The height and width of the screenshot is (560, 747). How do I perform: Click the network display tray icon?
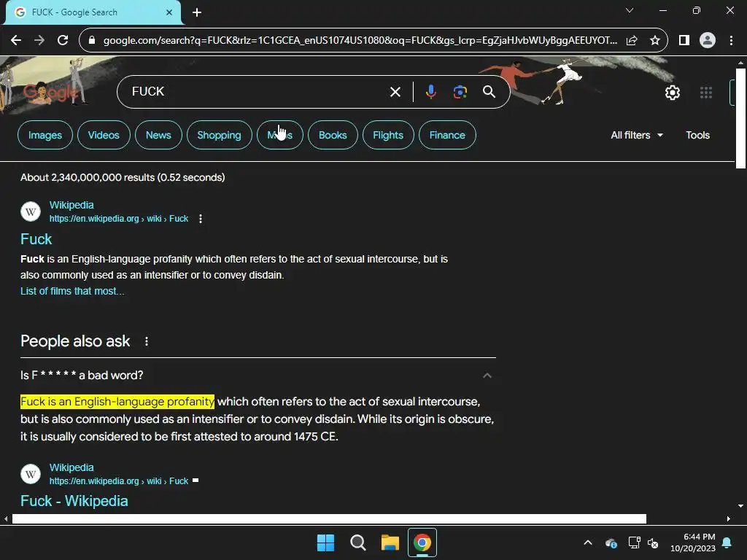[634, 542]
